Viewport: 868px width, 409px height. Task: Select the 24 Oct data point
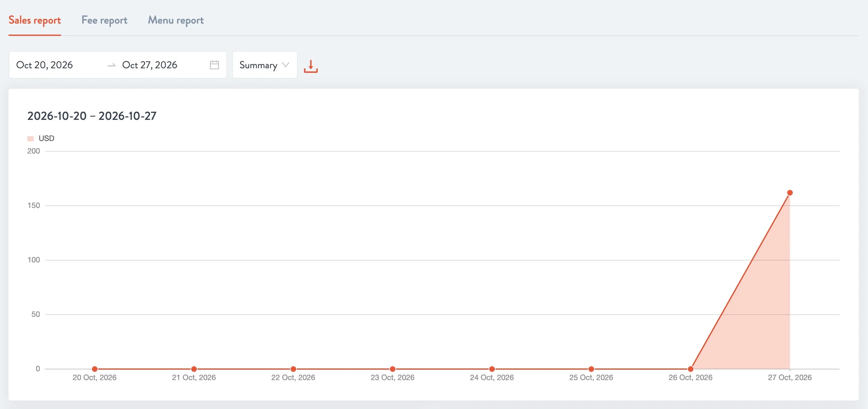coord(492,369)
